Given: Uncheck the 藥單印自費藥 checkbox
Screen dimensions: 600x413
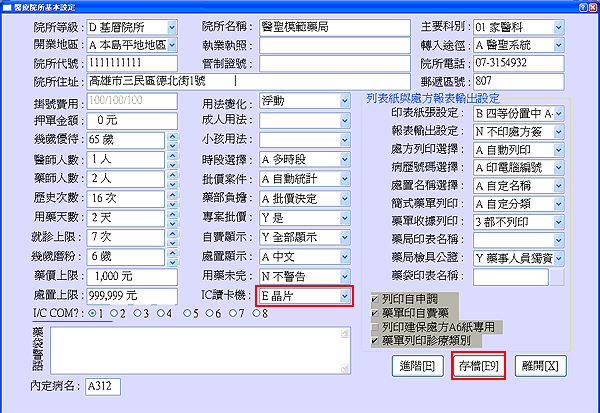Looking at the screenshot, I should (374, 313).
